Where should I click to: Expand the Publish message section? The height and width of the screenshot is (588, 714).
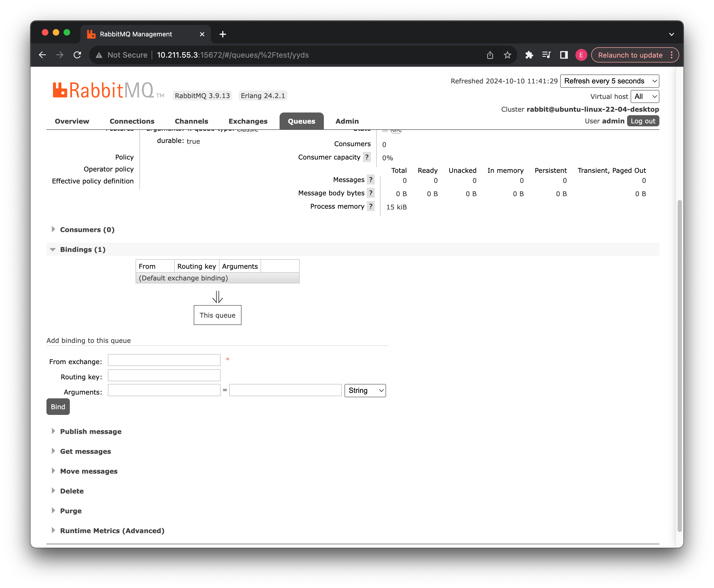pos(90,431)
